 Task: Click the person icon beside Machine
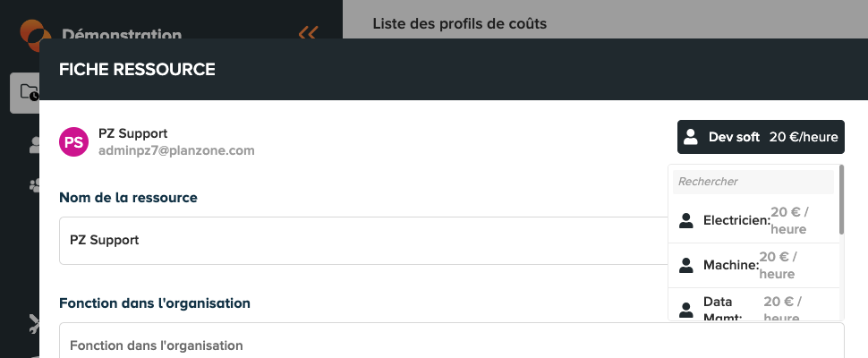point(685,266)
